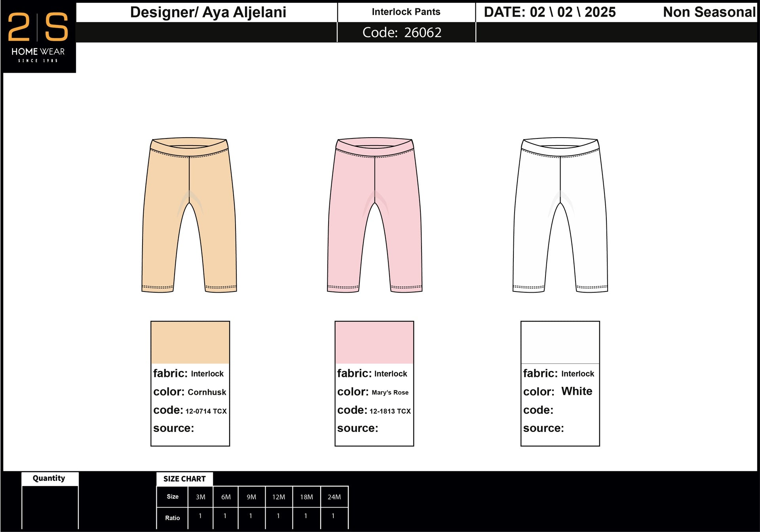Click fabric: Interlock in the Mary's Rose card
The width and height of the screenshot is (760, 532).
tap(372, 373)
